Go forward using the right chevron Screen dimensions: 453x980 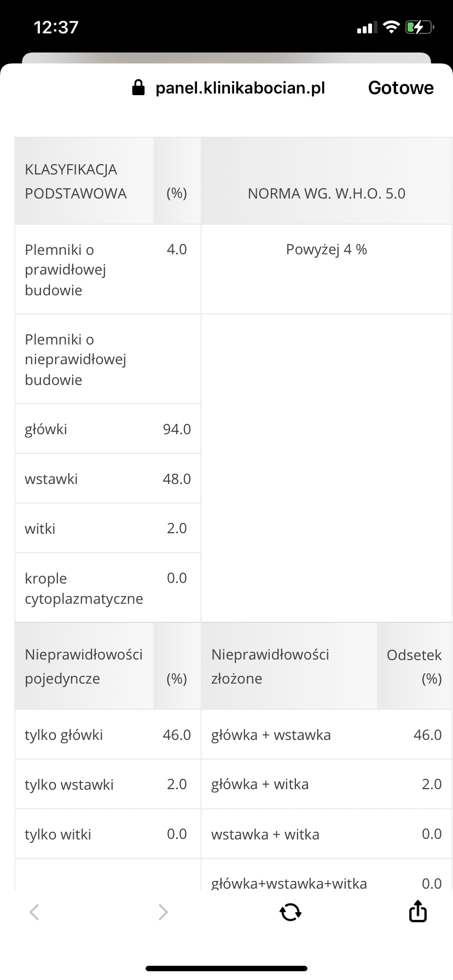click(x=162, y=912)
